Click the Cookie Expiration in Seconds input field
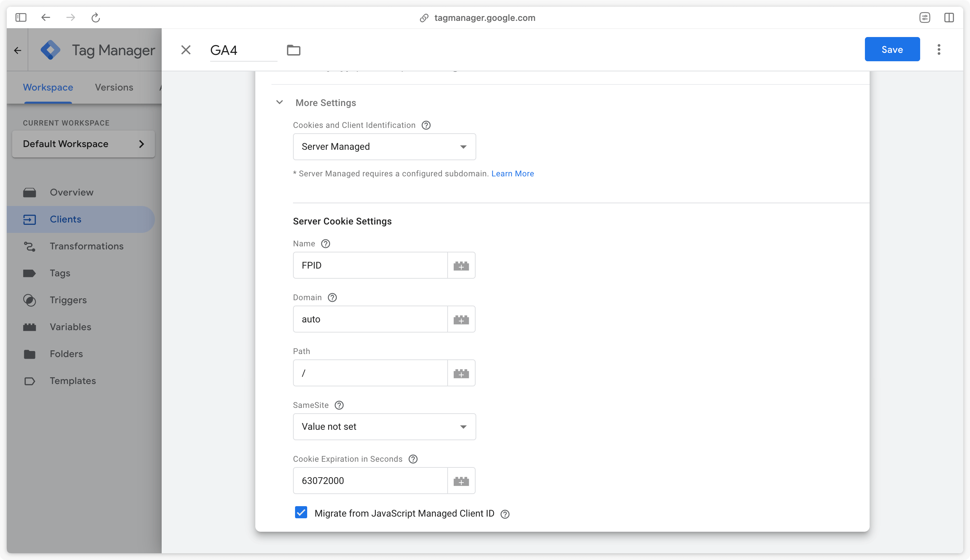Viewport: 970px width, 560px height. click(x=369, y=481)
